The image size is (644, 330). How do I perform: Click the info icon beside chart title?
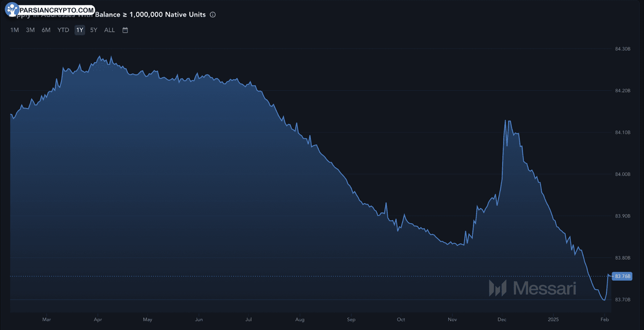213,15
